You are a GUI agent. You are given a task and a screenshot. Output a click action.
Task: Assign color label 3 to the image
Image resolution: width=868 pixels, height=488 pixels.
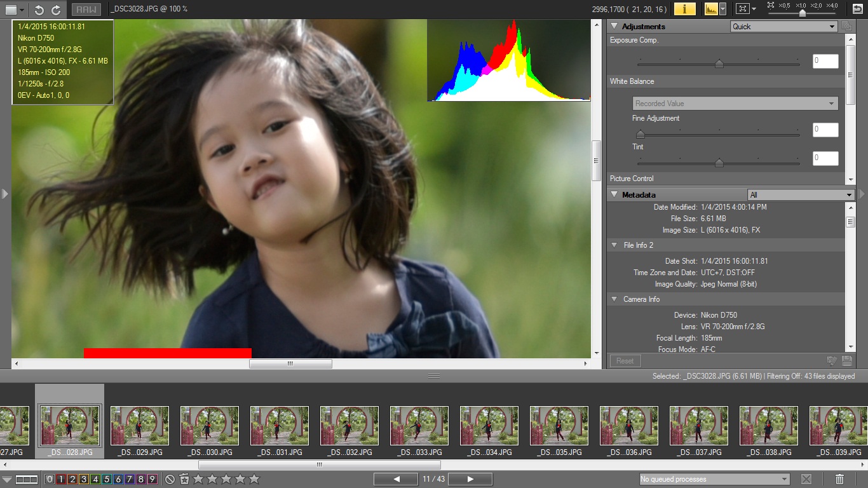pos(84,479)
